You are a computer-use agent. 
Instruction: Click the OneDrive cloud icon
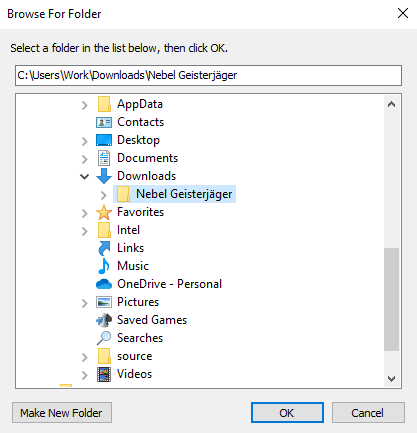point(104,284)
